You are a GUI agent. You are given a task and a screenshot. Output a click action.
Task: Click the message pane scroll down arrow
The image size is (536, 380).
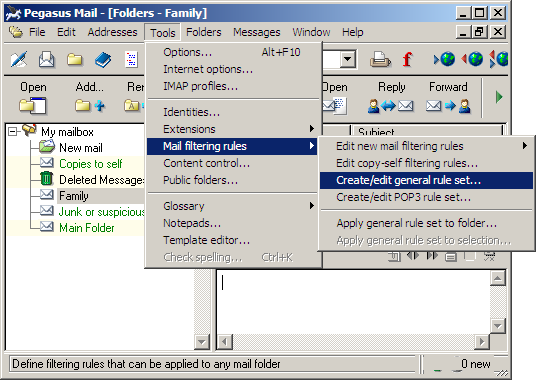(497, 326)
